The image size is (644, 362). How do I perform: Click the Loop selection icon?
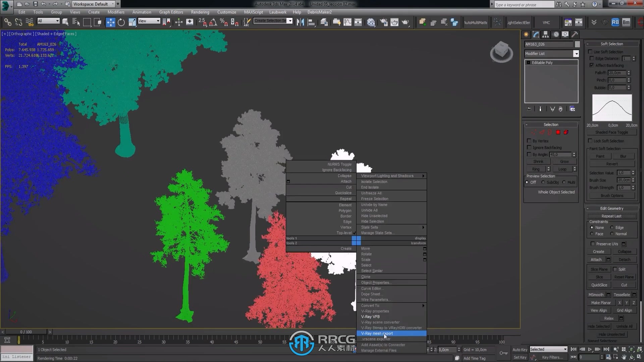(x=562, y=169)
